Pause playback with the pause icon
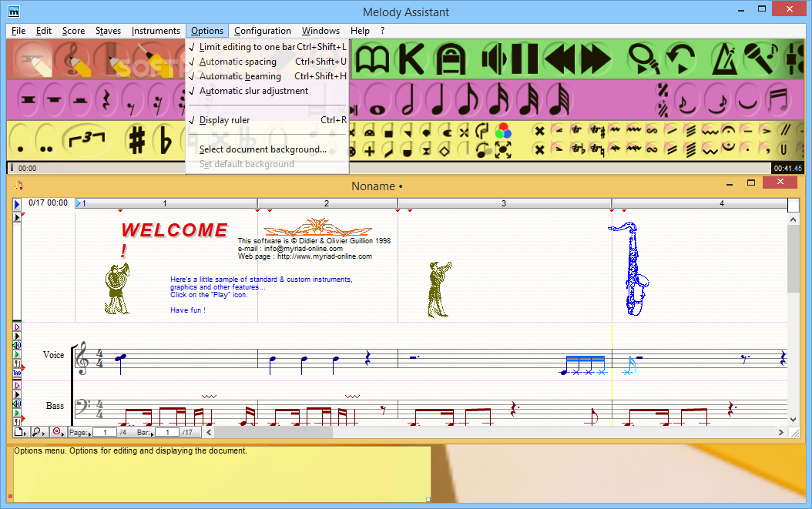This screenshot has width=812, height=509. pyautogui.click(x=525, y=59)
